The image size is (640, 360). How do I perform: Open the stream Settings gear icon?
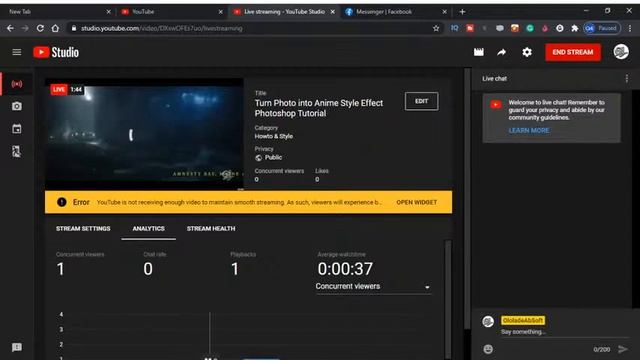pyautogui.click(x=527, y=52)
